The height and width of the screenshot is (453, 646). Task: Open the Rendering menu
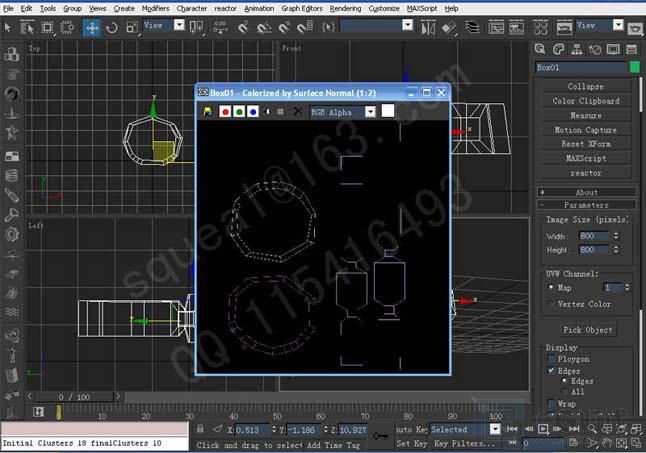(345, 8)
